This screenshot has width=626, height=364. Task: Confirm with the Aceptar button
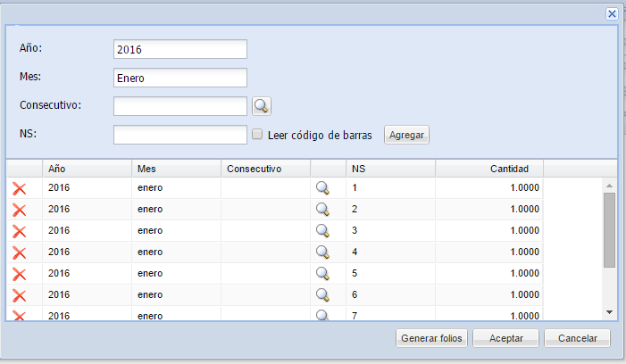coord(505,338)
